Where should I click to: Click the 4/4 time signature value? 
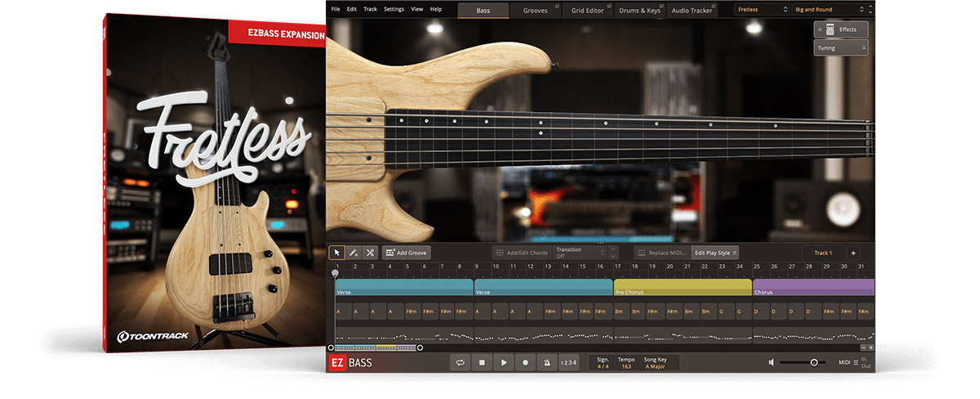coord(603,366)
